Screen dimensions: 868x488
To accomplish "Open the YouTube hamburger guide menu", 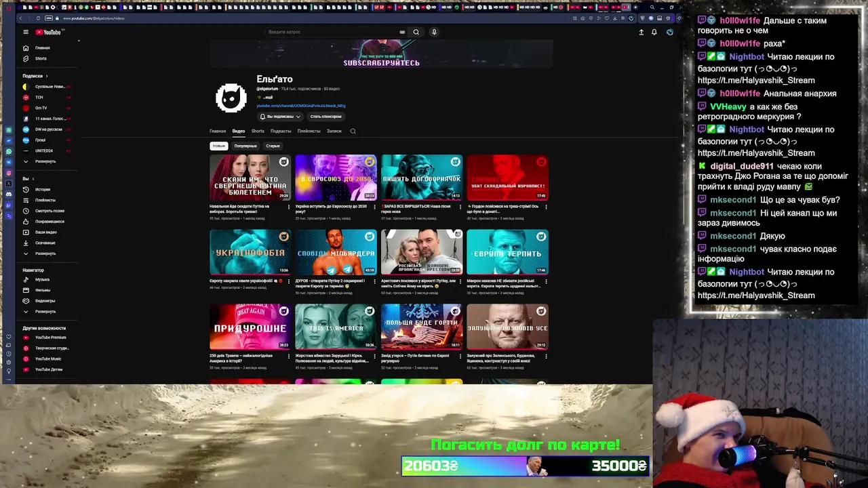I will pos(26,32).
